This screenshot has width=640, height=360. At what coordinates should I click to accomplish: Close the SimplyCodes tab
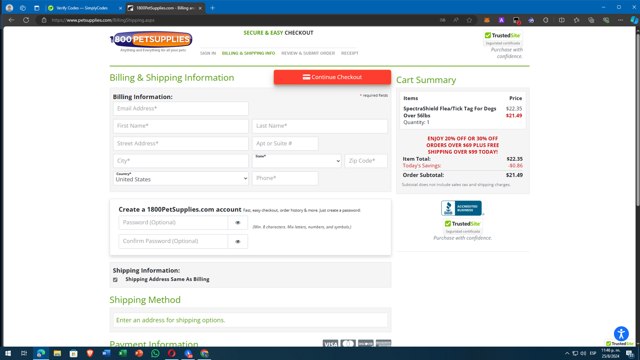pos(120,8)
